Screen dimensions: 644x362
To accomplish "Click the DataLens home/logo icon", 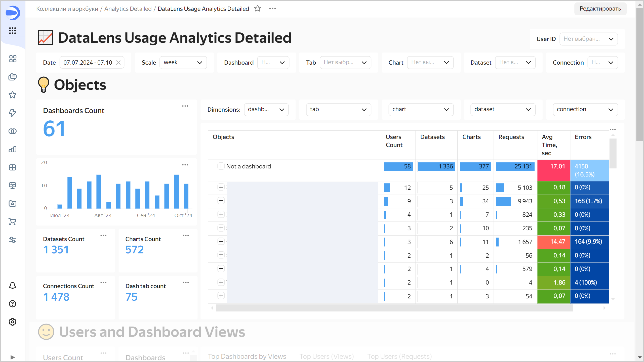I will [12, 12].
